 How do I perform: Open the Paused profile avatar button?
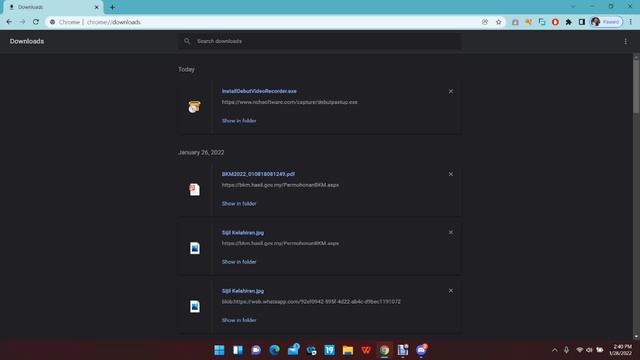[606, 22]
